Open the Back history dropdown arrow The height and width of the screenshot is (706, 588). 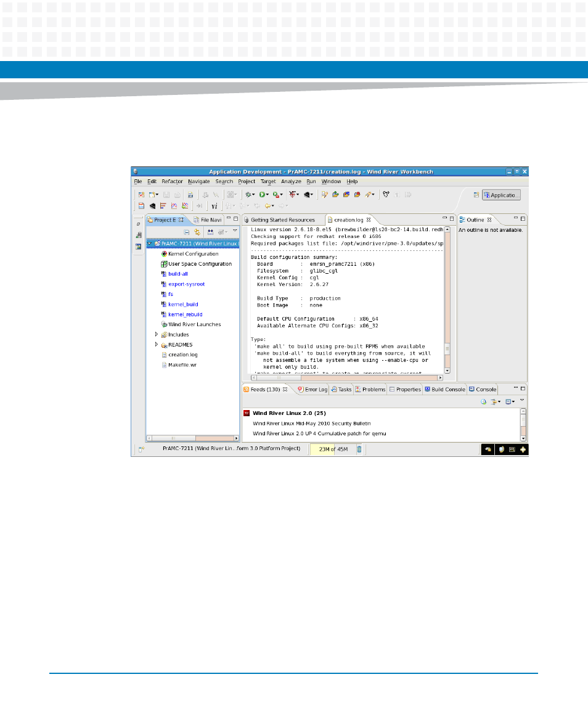point(273,206)
